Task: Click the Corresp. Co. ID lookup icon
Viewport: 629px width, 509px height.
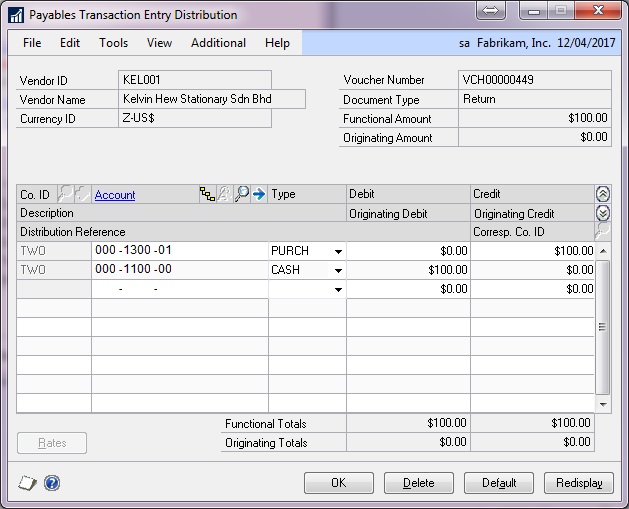Action: click(x=603, y=231)
